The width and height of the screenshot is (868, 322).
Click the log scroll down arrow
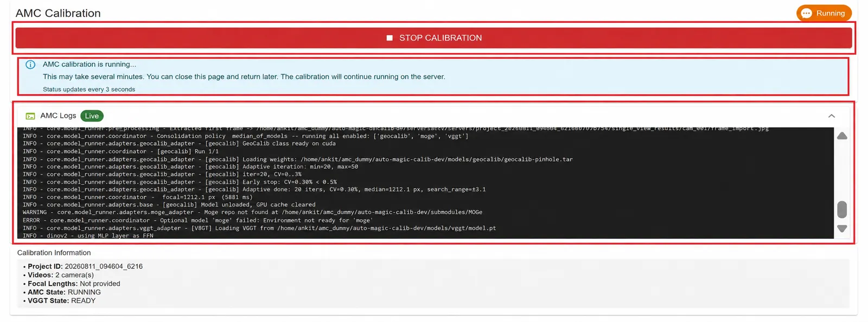(x=842, y=229)
